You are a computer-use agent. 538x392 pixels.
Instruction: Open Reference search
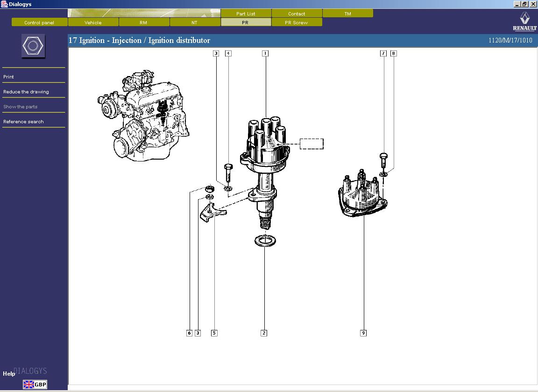23,121
